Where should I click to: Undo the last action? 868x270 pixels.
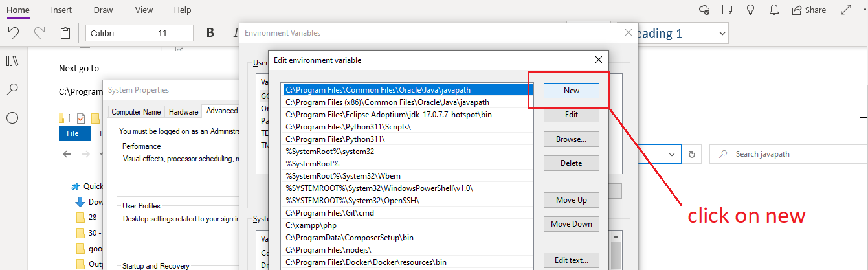[x=14, y=33]
